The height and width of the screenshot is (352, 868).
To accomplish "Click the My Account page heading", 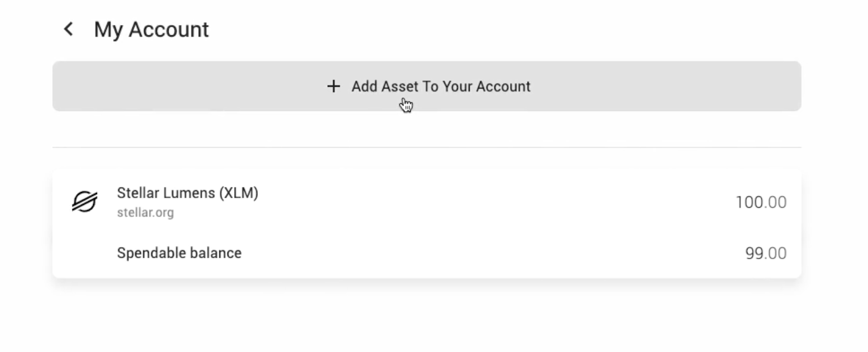I will pyautogui.click(x=152, y=30).
